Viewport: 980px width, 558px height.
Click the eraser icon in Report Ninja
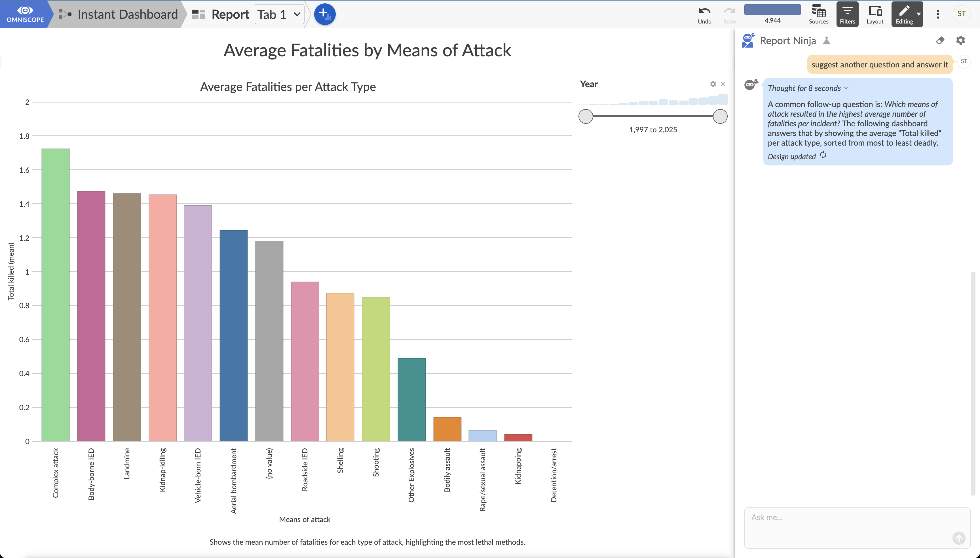(x=940, y=40)
